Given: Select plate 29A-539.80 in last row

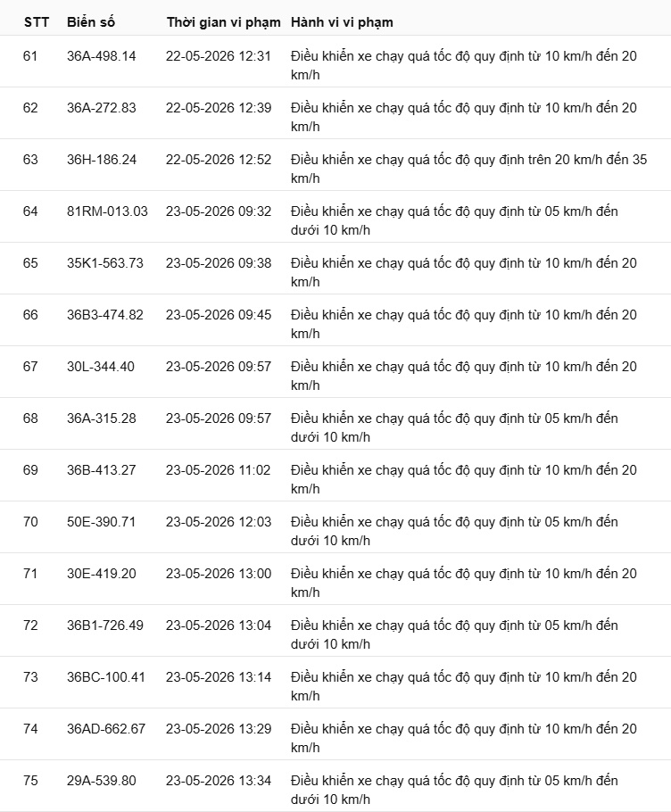Looking at the screenshot, I should (102, 781).
